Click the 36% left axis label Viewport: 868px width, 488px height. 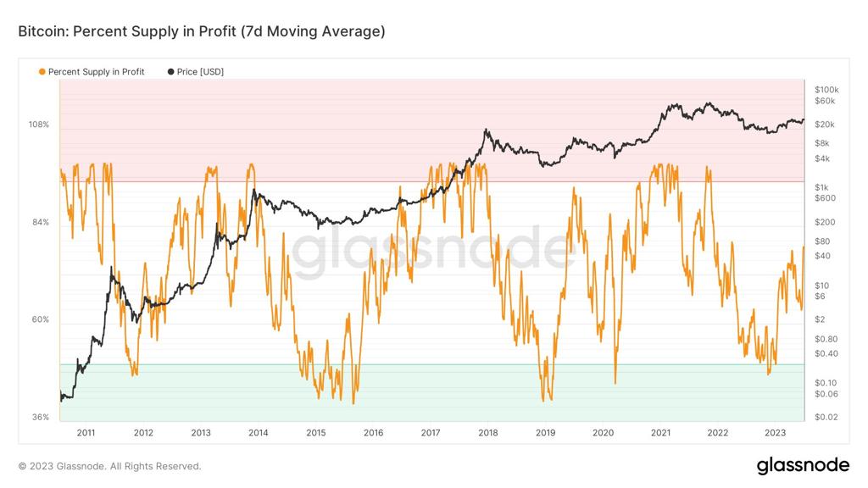41,417
